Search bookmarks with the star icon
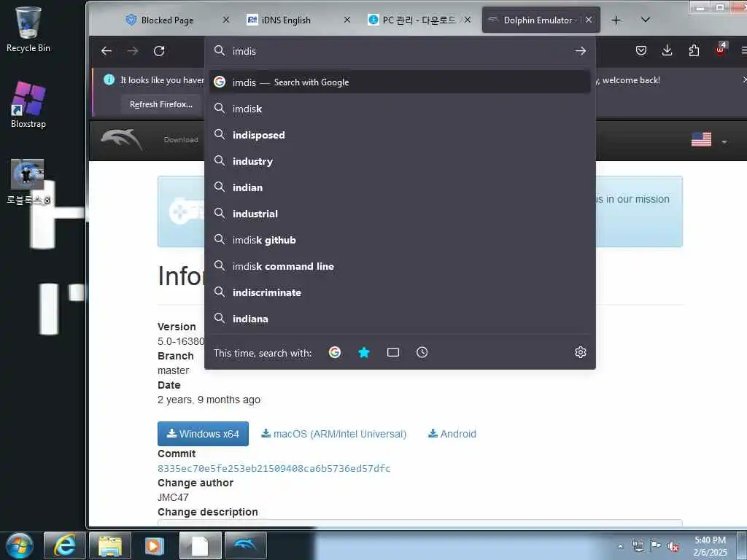The width and height of the screenshot is (747, 560). [x=364, y=352]
